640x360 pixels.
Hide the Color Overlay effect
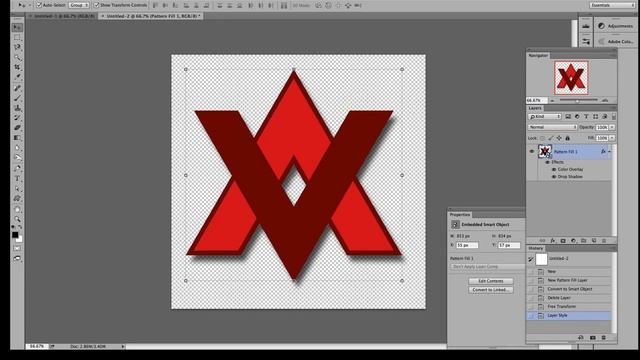coord(554,169)
